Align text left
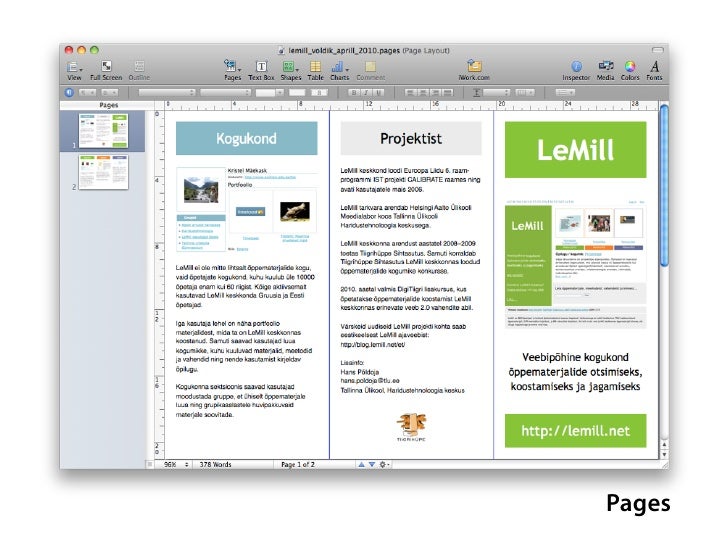 [x=410, y=92]
